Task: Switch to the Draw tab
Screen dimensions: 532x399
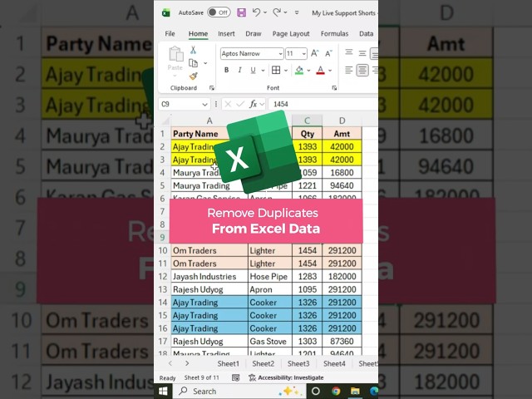Action: click(x=253, y=33)
